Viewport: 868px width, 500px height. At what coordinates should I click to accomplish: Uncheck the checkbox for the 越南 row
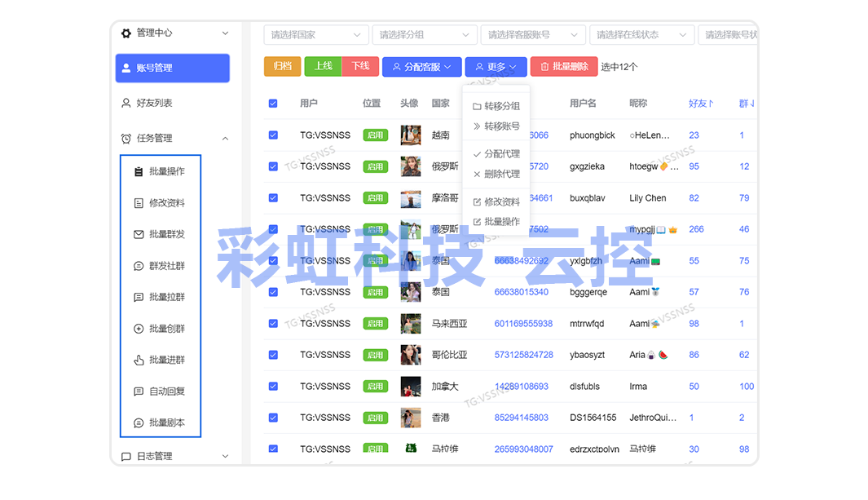pyautogui.click(x=273, y=135)
